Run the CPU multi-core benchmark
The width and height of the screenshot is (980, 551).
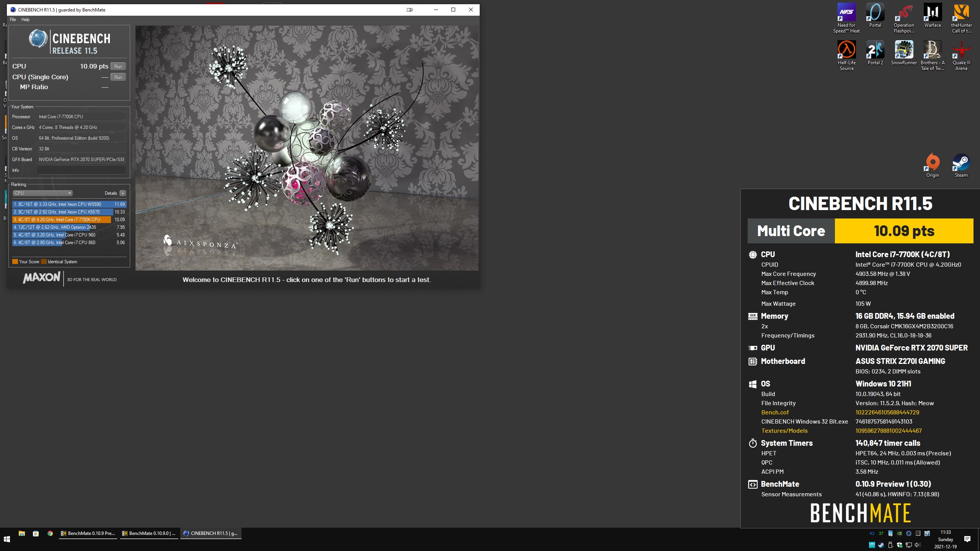[x=118, y=67]
